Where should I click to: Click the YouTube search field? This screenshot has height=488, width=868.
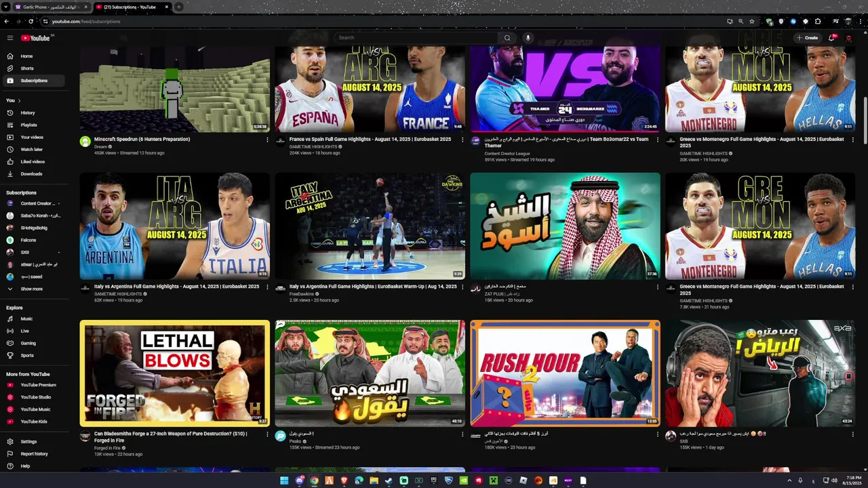(x=417, y=38)
